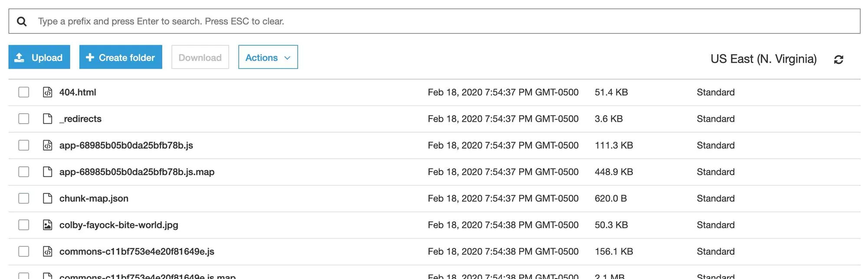Open the app-68985b05b0da25bfb78b.js file name link
Screen dimensions: 868x279
pos(126,145)
